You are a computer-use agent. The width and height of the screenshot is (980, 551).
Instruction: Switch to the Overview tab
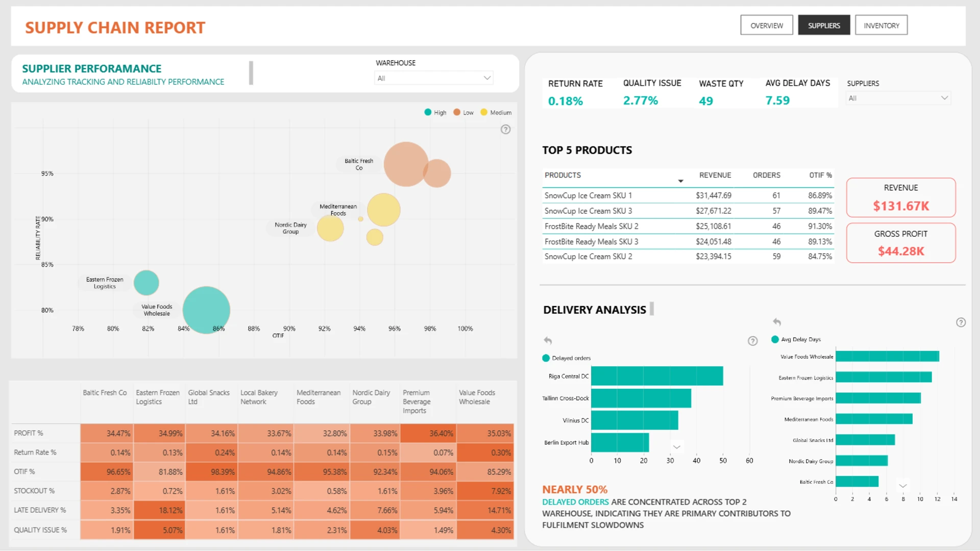tap(767, 25)
